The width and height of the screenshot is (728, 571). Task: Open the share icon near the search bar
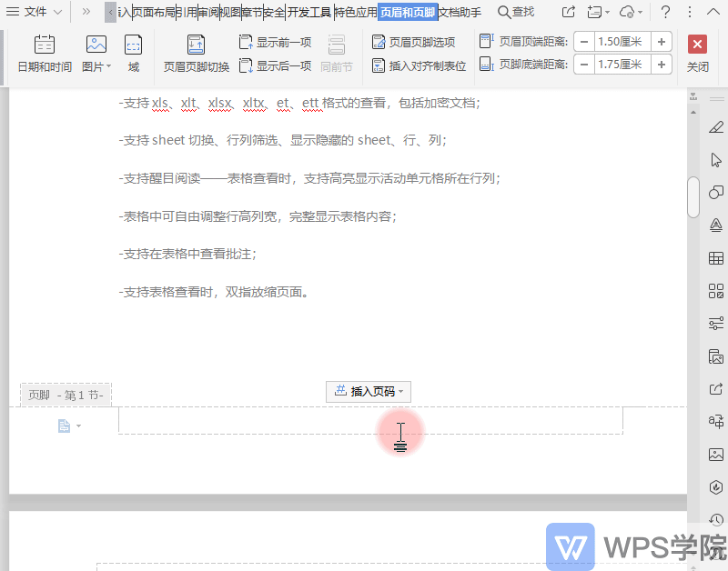point(566,12)
